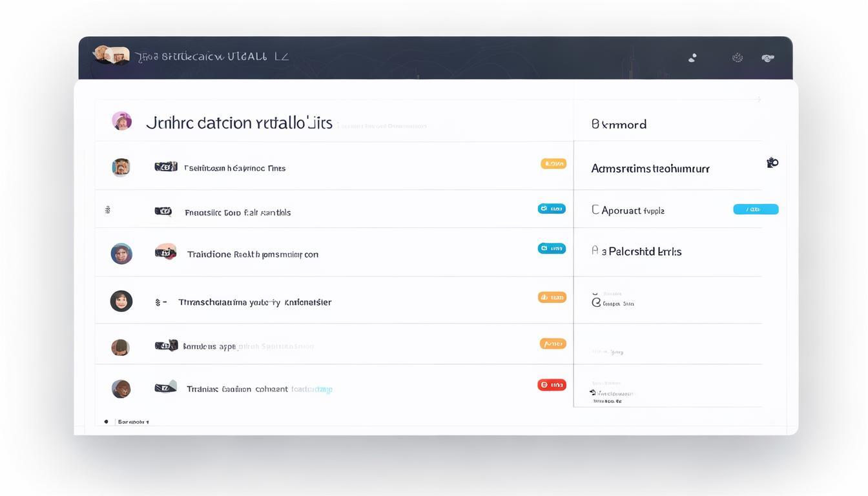Click the red status button on the Trānlak row

tap(552, 385)
